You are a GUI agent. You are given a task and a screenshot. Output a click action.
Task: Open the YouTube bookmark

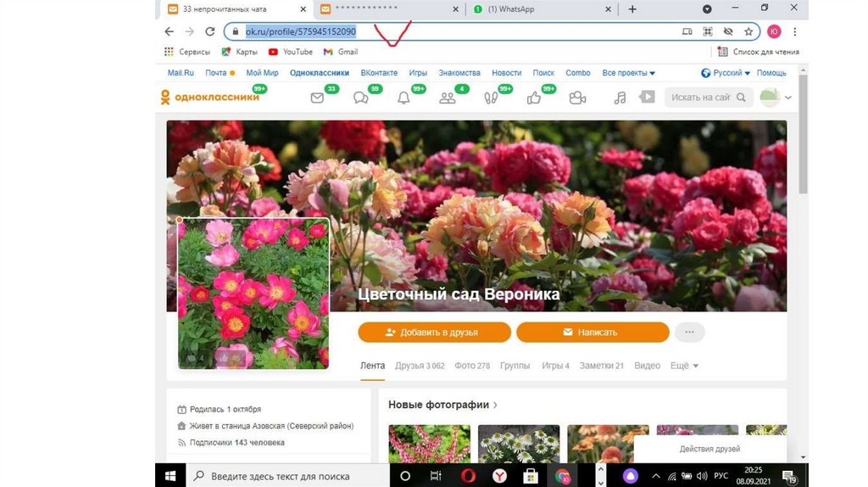pyautogui.click(x=291, y=52)
